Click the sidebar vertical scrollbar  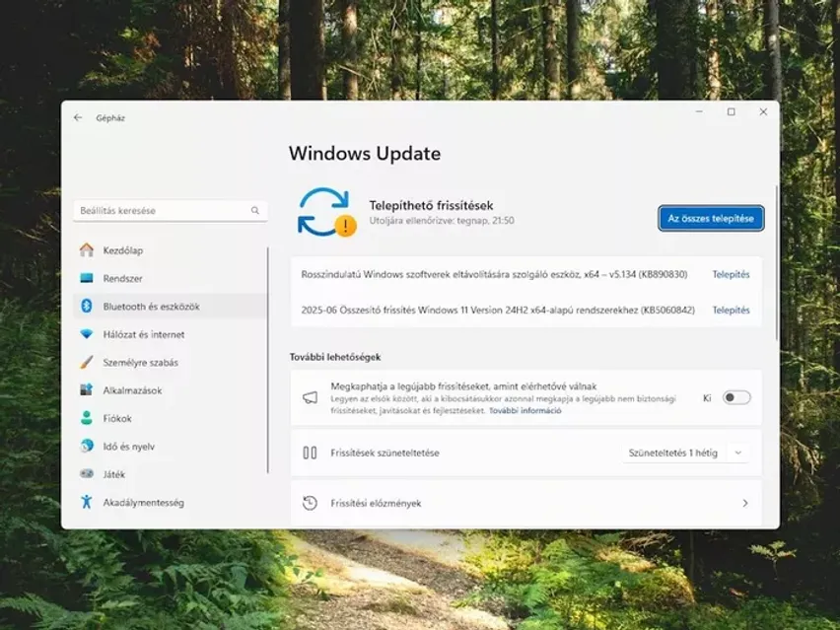click(267, 360)
